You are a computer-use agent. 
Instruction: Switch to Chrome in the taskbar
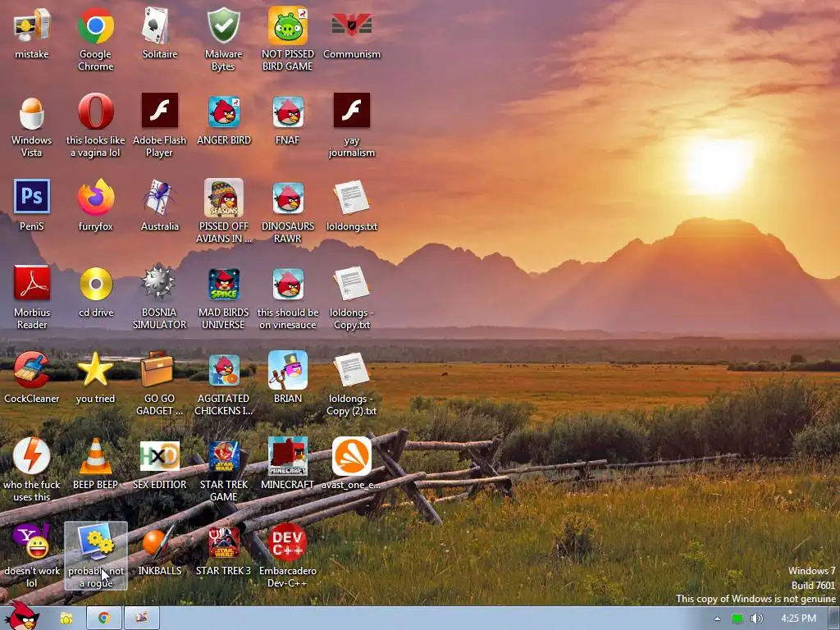tap(104, 619)
